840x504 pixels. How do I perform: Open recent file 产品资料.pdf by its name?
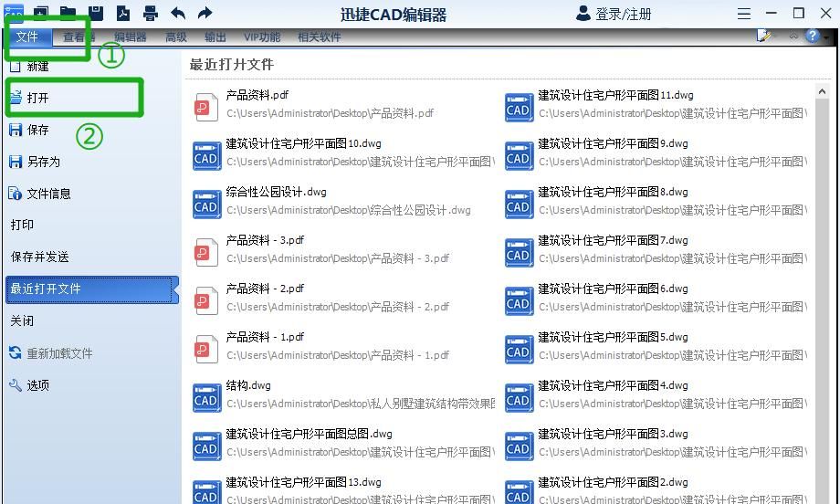257,95
